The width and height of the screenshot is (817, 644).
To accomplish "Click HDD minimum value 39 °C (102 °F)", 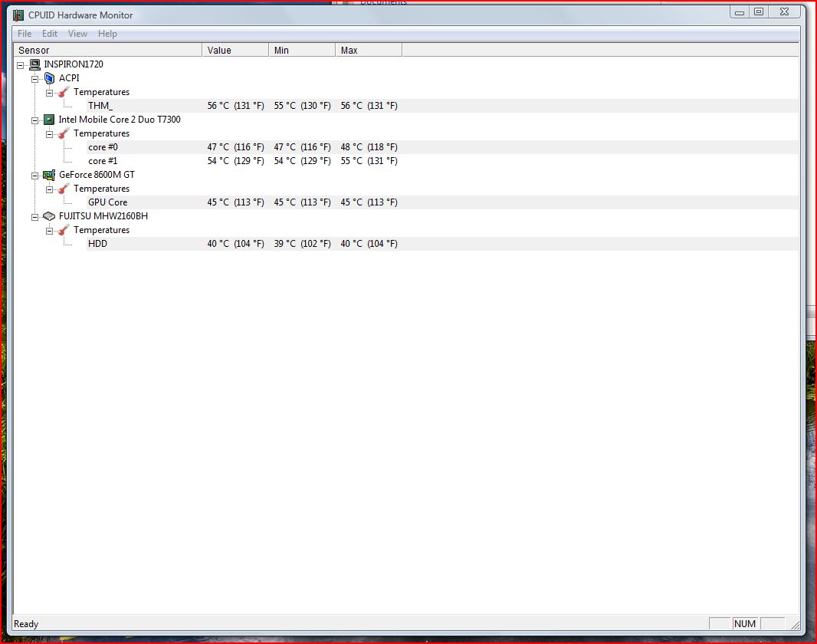I will coord(302,244).
